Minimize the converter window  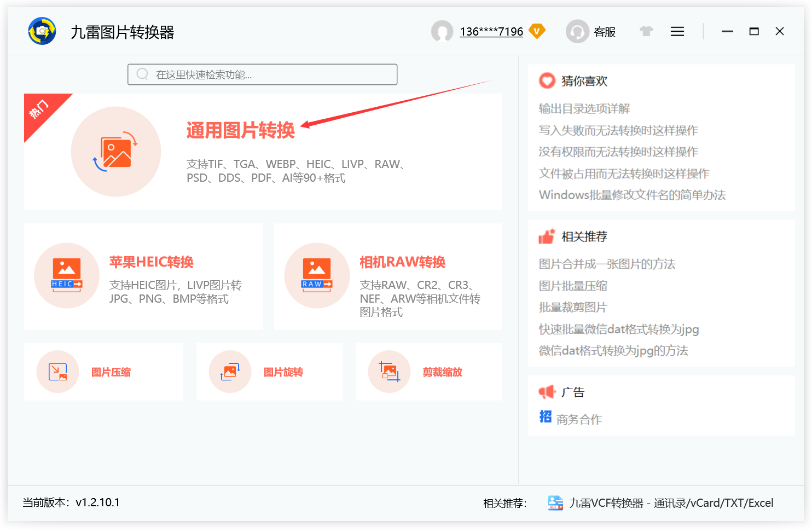pyautogui.click(x=727, y=31)
